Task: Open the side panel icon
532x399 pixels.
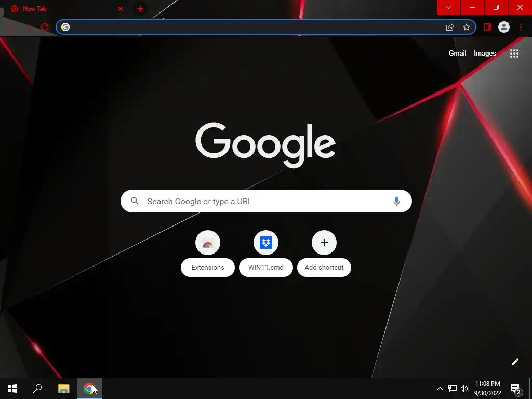Action: tap(487, 27)
